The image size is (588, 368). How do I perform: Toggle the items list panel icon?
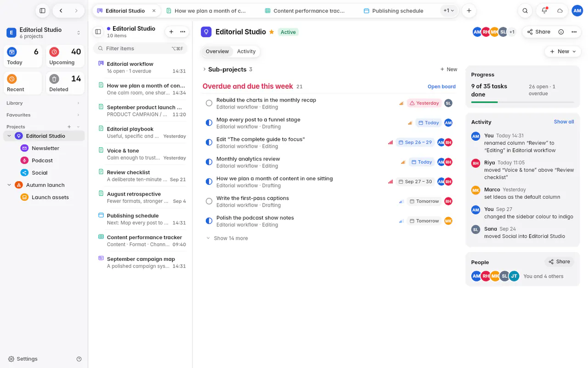[x=98, y=32]
